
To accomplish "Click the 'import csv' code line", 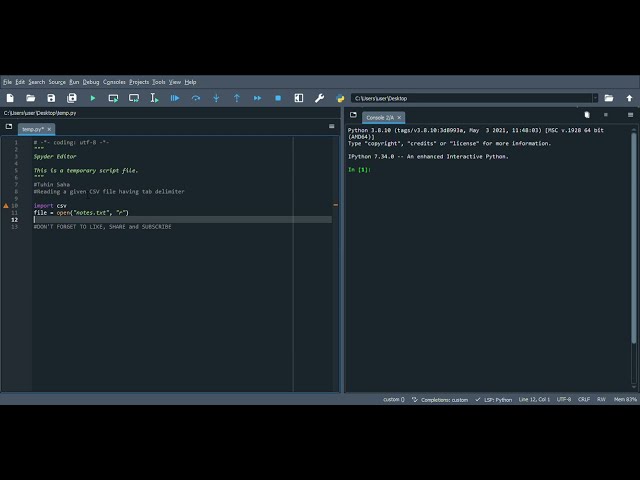I will coord(50,206).
